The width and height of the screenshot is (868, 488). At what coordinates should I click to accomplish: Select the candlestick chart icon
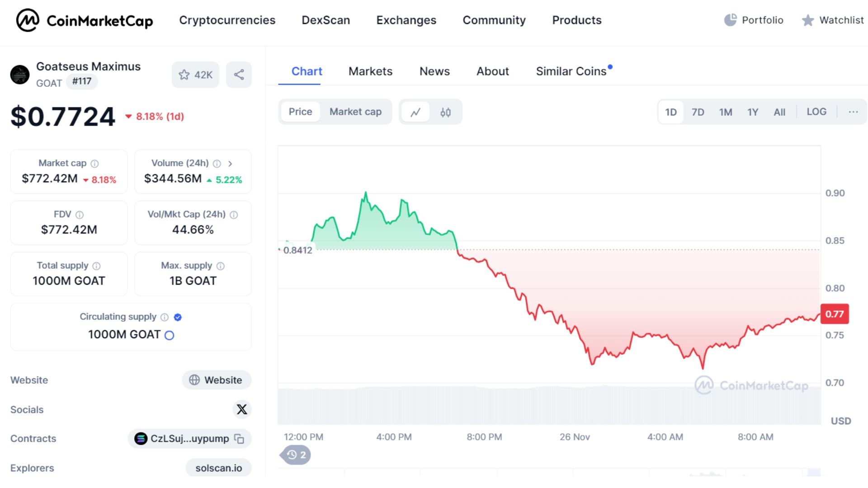tap(446, 112)
